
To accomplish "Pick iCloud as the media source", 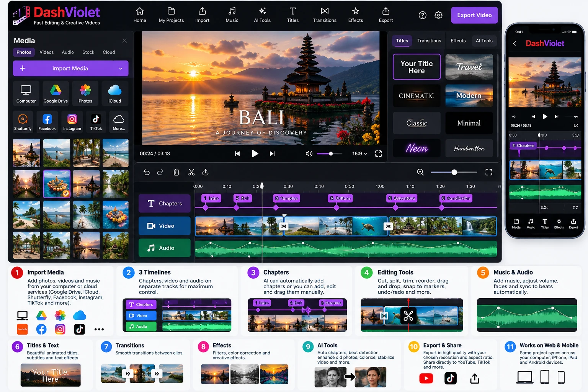I will [114, 93].
